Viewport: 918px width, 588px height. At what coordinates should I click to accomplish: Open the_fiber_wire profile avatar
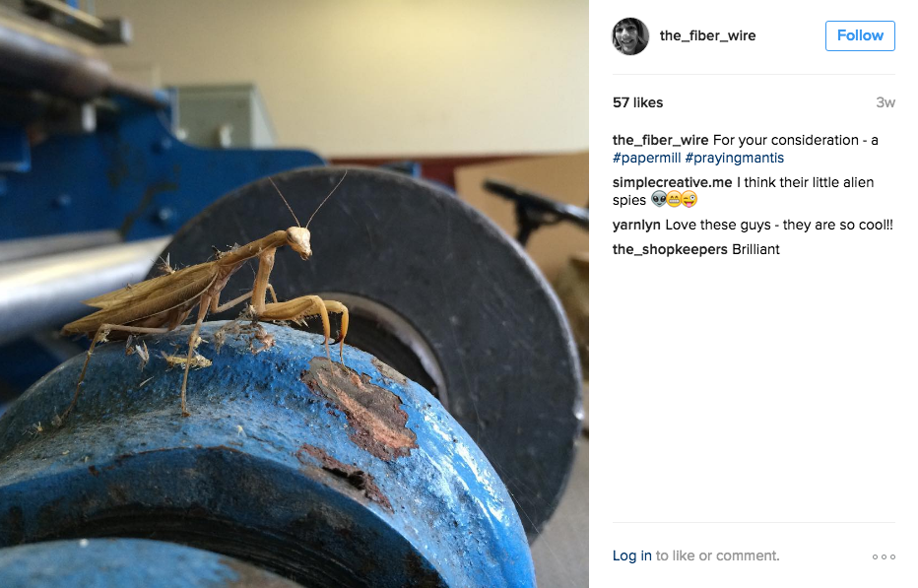tap(630, 36)
